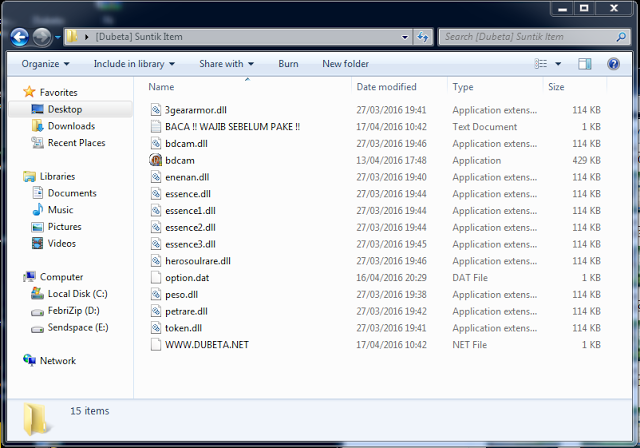Open the Organize menu

click(x=45, y=64)
